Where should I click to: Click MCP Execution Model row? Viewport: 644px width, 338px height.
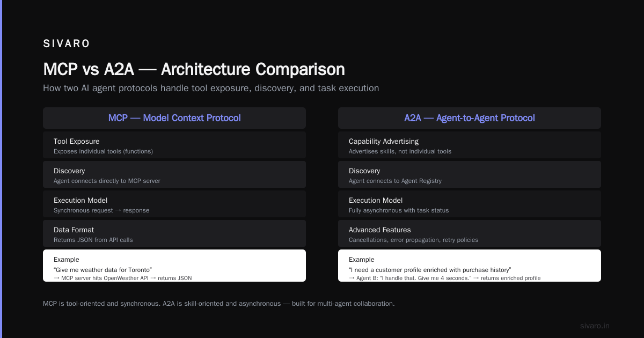174,204
